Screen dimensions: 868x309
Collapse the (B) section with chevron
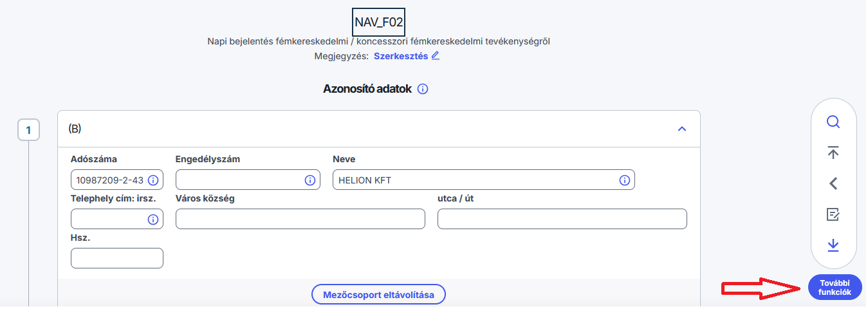(x=682, y=129)
